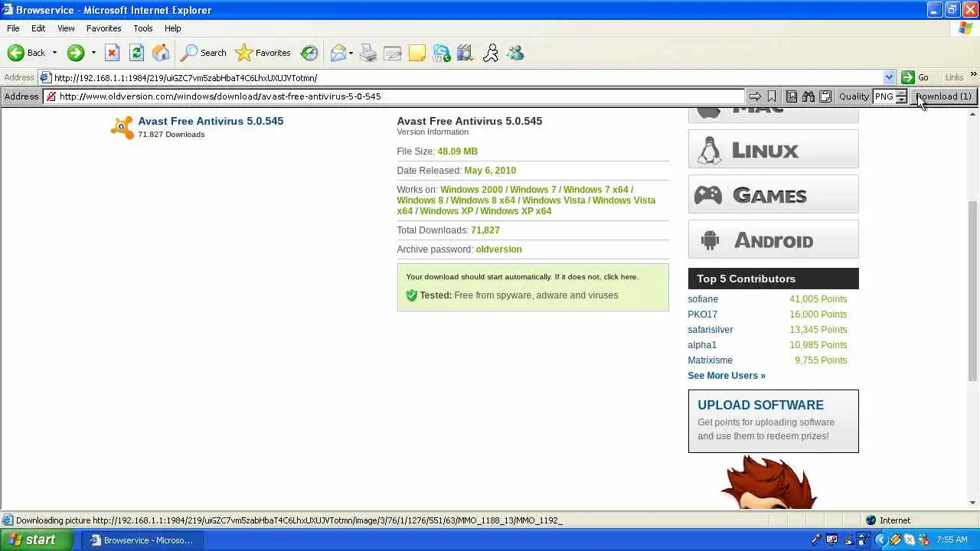The height and width of the screenshot is (551, 980).
Task: Open the Android category button
Action: click(x=773, y=240)
